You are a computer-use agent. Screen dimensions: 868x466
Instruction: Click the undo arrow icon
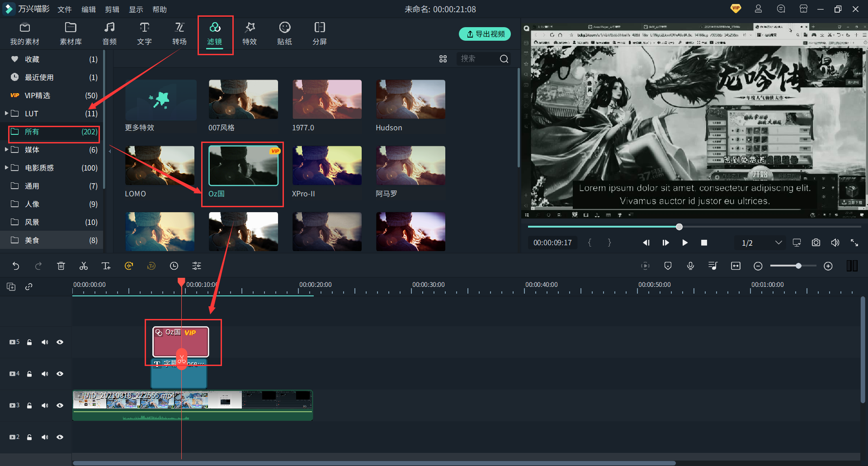click(x=16, y=266)
